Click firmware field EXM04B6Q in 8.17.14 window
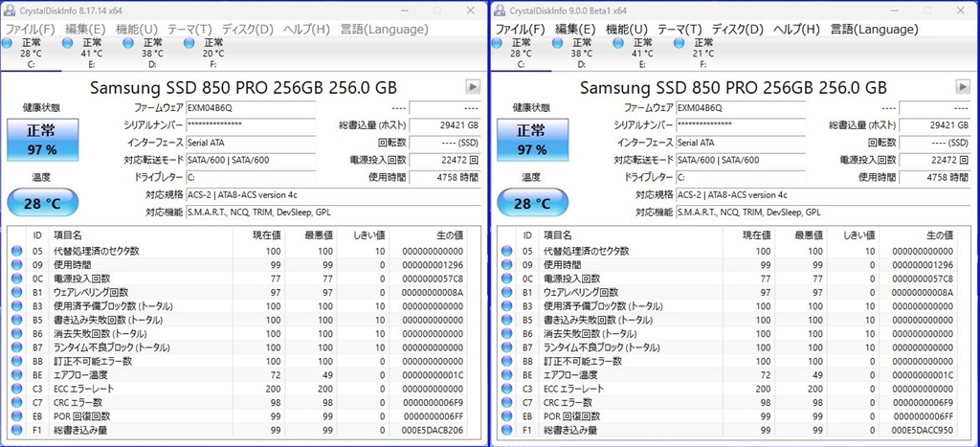The width and height of the screenshot is (980, 447). click(x=251, y=107)
